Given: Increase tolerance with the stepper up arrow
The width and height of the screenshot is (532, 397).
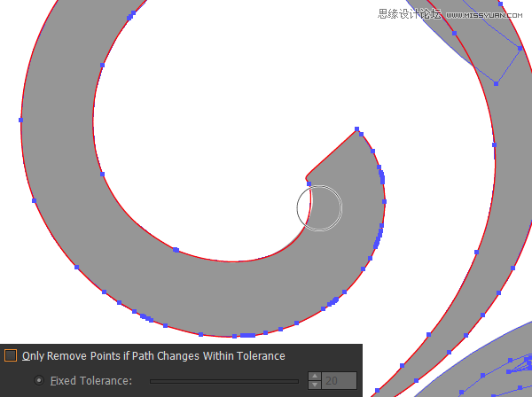Looking at the screenshot, I should [315, 376].
